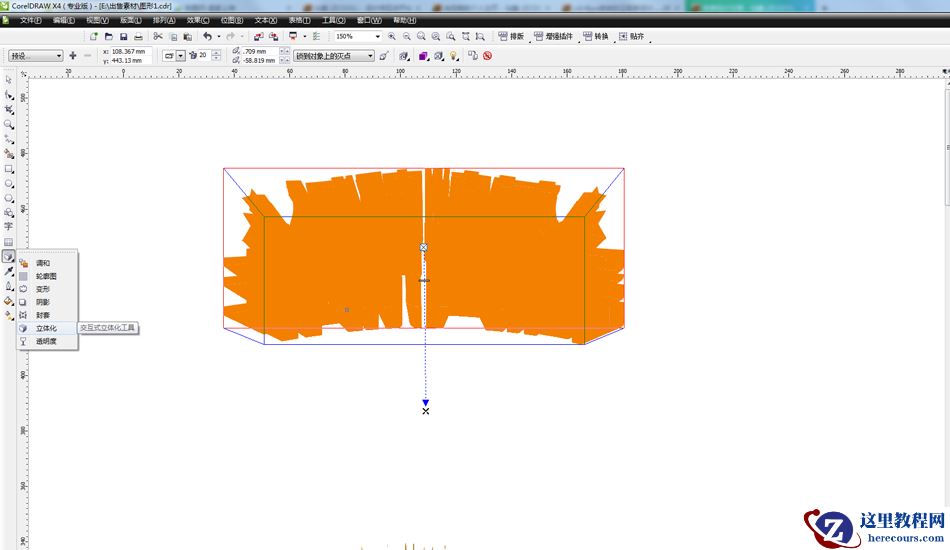Choose 轮廓图 (Contour) from the flyout
This screenshot has height=550, width=950.
coord(47,276)
